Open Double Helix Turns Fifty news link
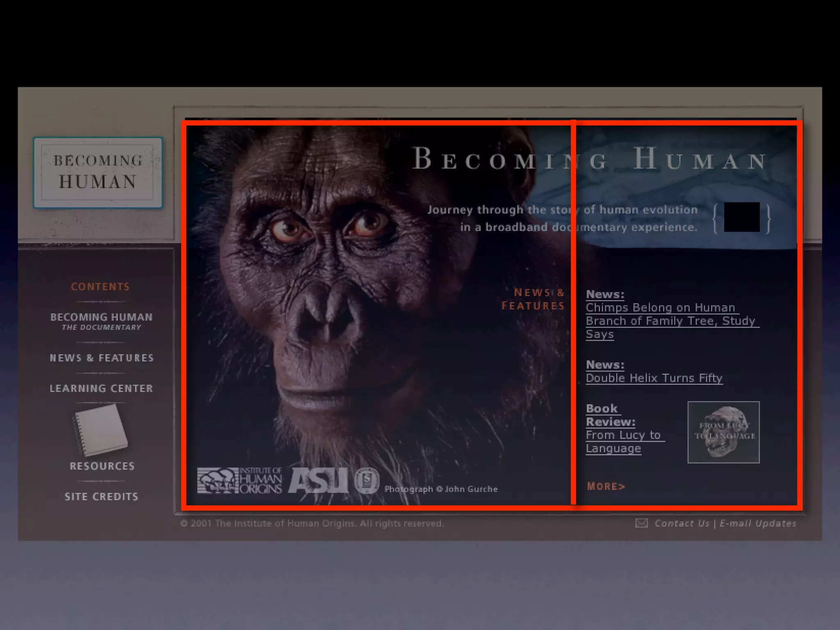Image resolution: width=840 pixels, height=630 pixels. pos(654,378)
